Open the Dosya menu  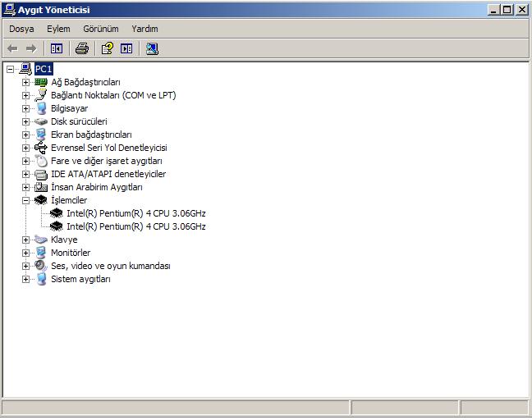(21, 29)
